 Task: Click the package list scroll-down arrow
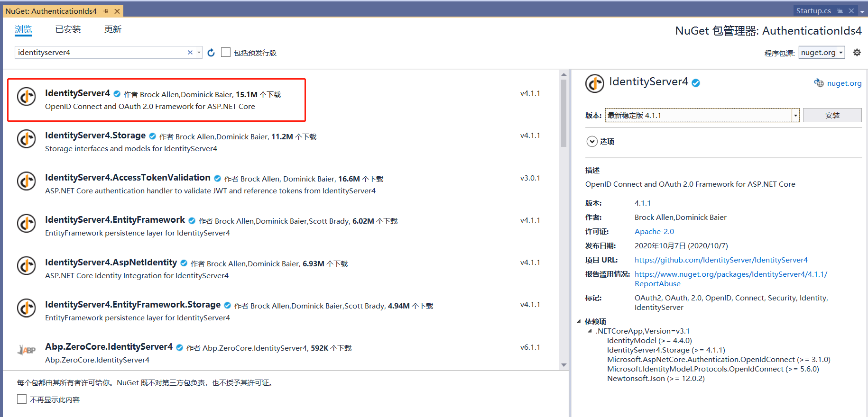563,365
